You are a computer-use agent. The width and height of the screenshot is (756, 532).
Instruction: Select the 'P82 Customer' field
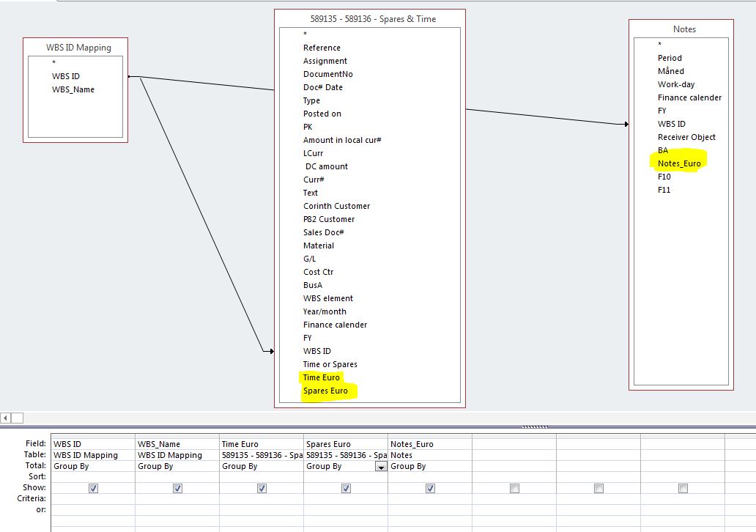[x=329, y=219]
